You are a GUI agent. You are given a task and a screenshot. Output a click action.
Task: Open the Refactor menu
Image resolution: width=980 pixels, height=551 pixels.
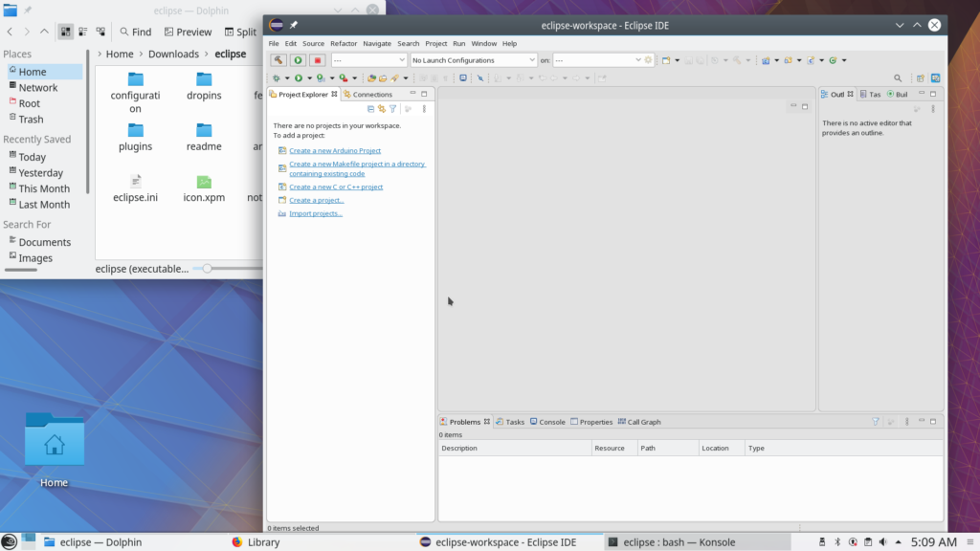[343, 43]
